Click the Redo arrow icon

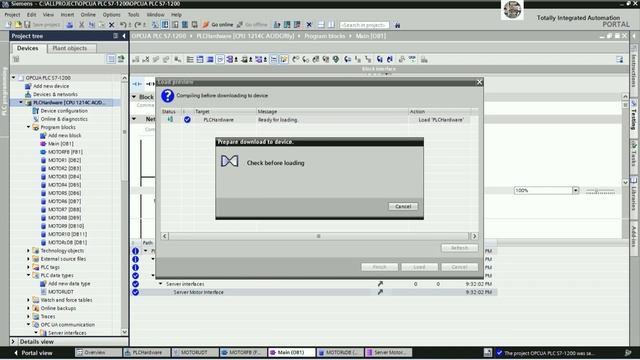[138, 25]
